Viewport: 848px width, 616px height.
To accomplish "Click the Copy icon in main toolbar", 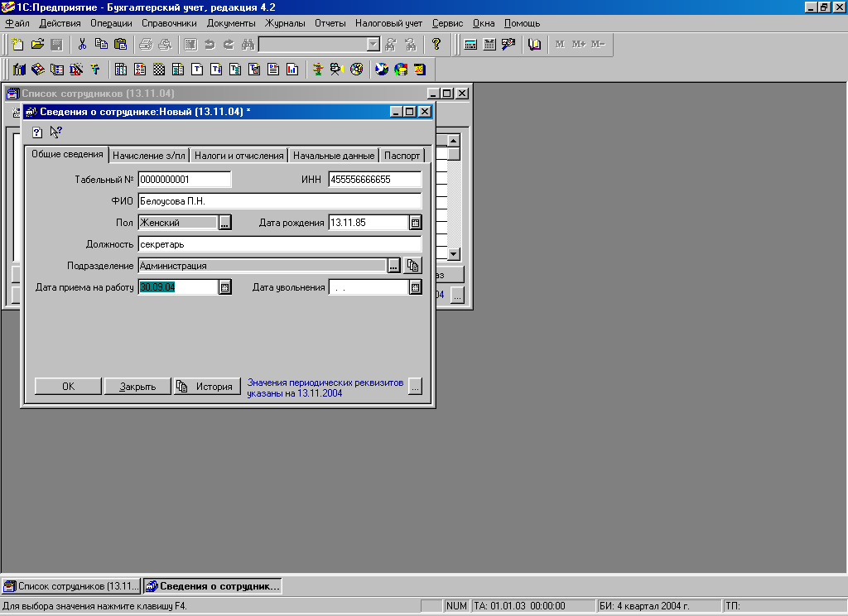I will 101,45.
